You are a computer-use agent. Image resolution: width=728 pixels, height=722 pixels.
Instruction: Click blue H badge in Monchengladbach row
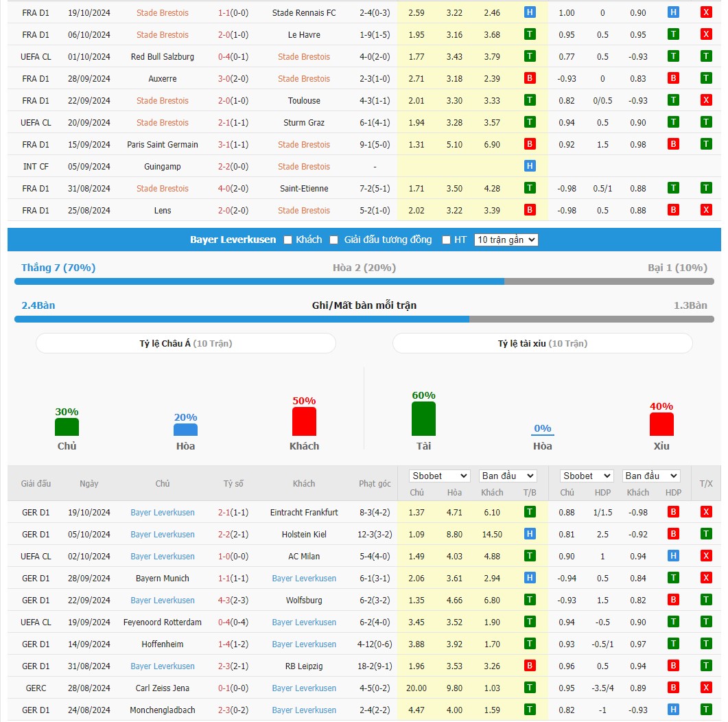[673, 710]
